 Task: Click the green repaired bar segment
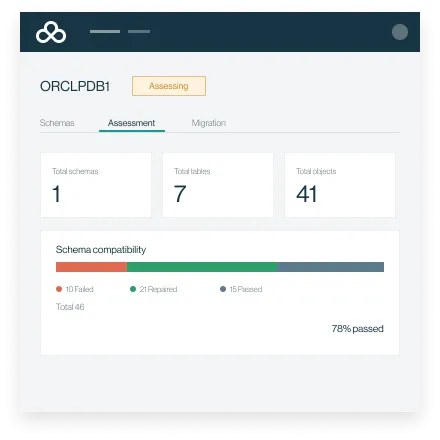pyautogui.click(x=202, y=267)
